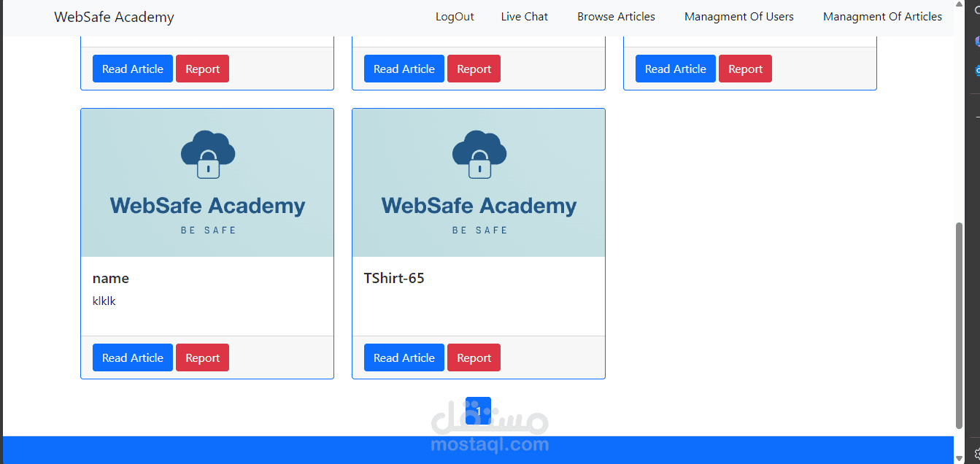Report the name article
The height and width of the screenshot is (464, 980).
coord(202,357)
